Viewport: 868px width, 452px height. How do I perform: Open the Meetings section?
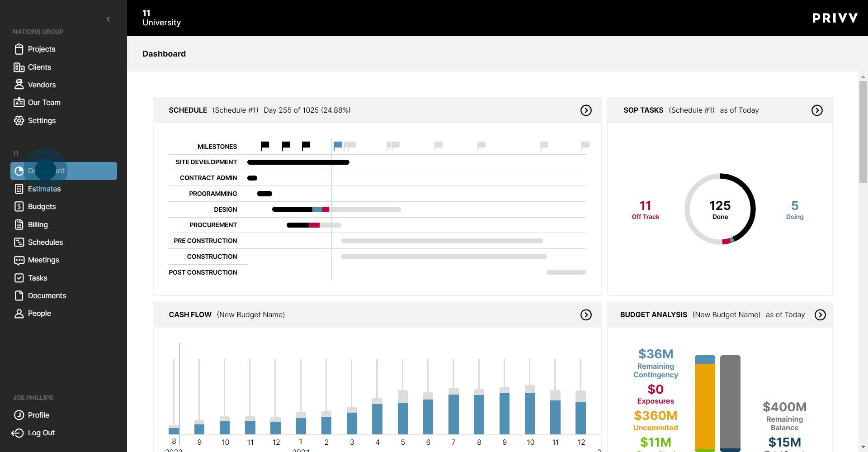(43, 260)
